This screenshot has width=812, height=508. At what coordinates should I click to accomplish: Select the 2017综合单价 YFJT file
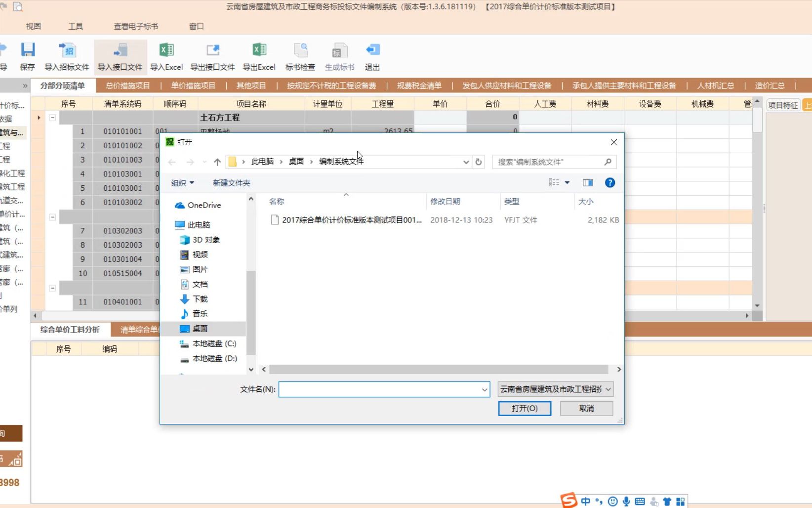pyautogui.click(x=352, y=220)
